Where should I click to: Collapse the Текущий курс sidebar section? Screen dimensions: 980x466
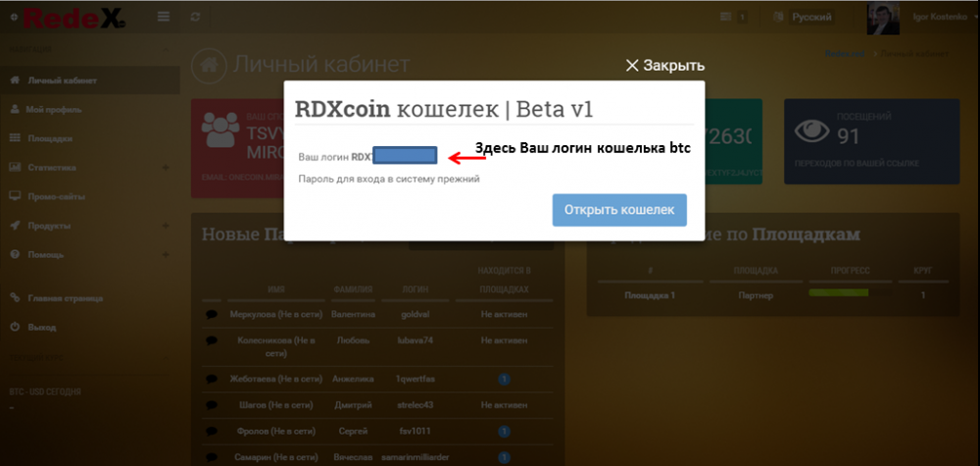click(166, 358)
